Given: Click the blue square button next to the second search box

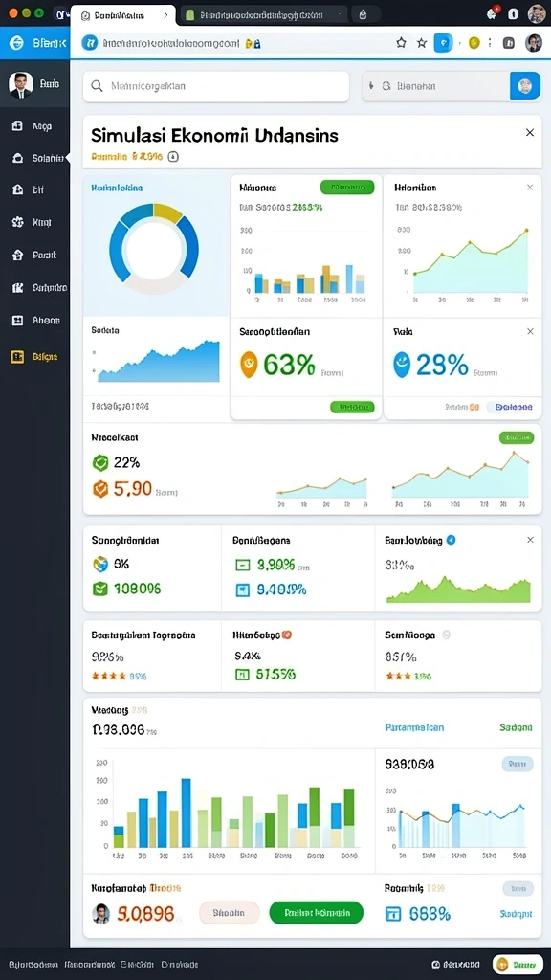Looking at the screenshot, I should coord(525,85).
